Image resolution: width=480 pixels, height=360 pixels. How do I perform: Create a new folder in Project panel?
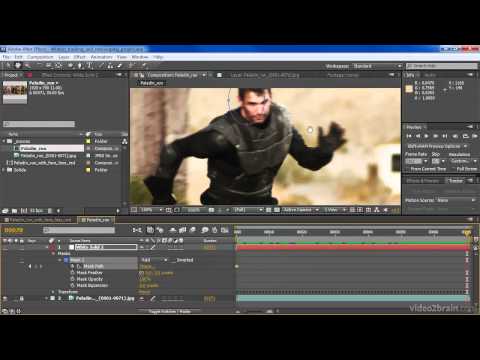point(14,211)
